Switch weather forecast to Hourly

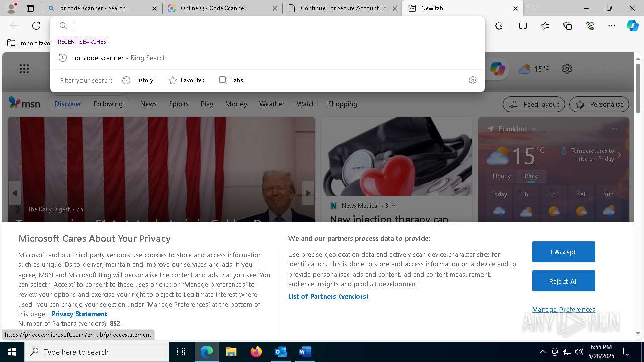coord(502,176)
